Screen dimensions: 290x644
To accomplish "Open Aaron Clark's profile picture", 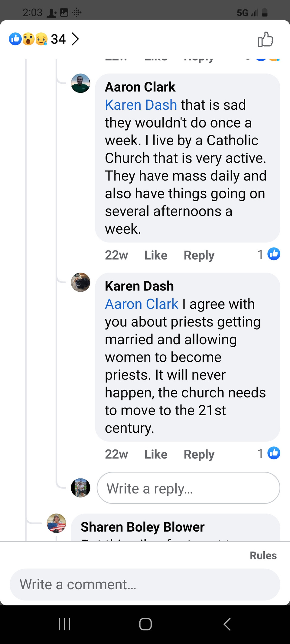I will tap(80, 83).
